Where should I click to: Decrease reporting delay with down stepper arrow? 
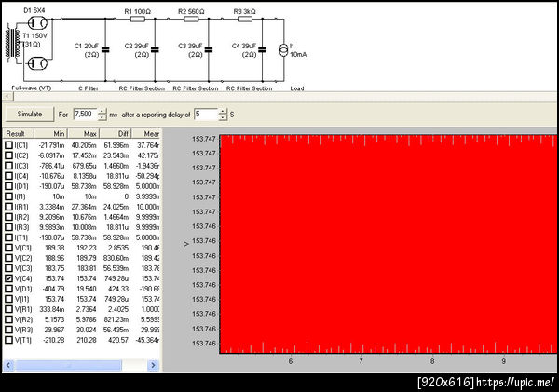(223, 117)
